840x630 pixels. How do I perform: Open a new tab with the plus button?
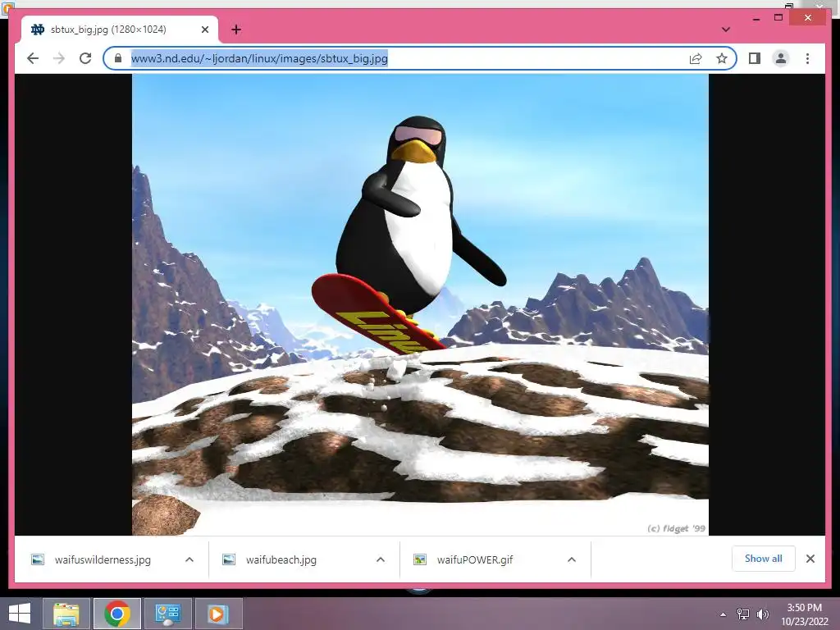236,30
